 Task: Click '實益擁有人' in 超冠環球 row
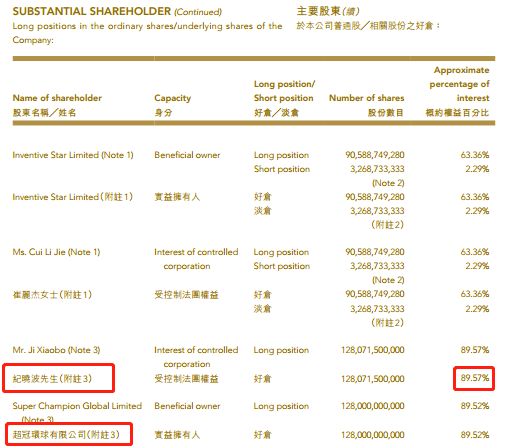[177, 435]
